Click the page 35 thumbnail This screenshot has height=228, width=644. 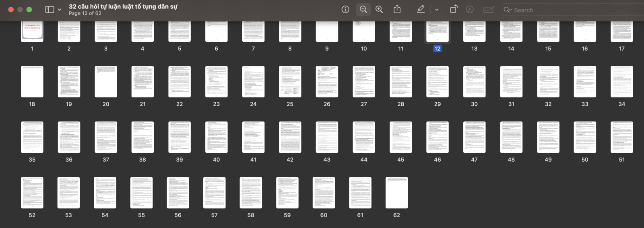pyautogui.click(x=32, y=137)
